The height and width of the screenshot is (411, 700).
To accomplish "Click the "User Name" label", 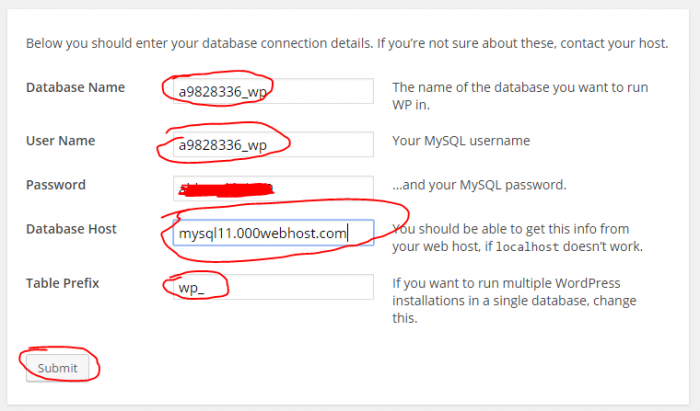I will click(x=61, y=140).
